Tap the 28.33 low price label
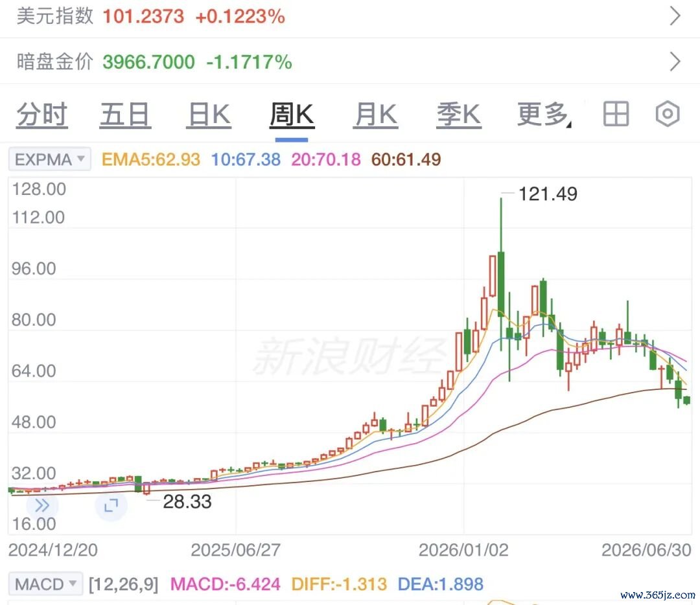Screen dimensions: 700x605 (187, 501)
